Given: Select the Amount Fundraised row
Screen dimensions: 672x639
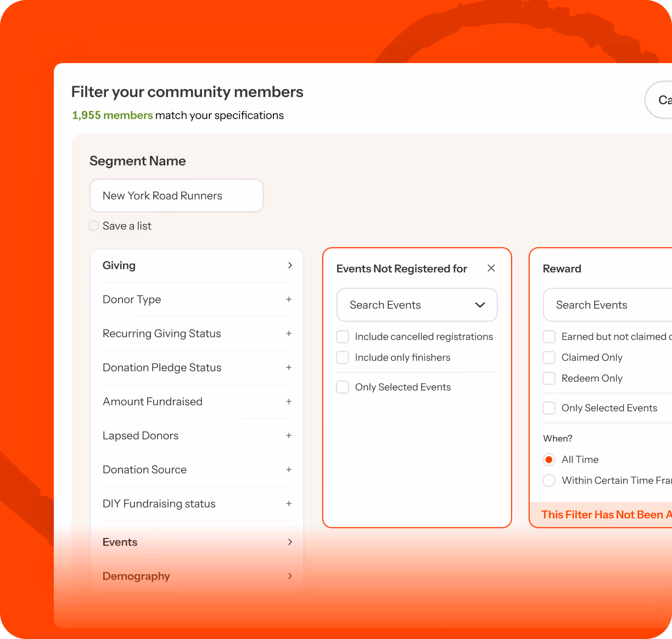Looking at the screenshot, I should [x=197, y=401].
